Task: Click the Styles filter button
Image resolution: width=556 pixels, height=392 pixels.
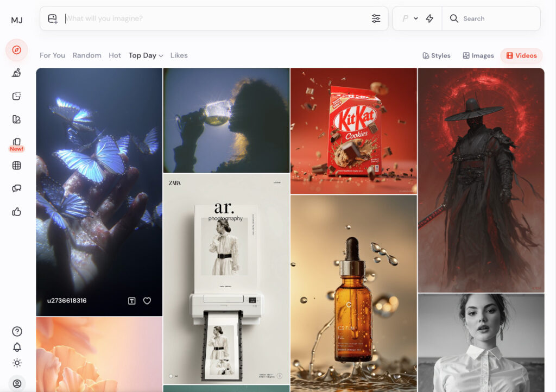Action: pos(437,55)
